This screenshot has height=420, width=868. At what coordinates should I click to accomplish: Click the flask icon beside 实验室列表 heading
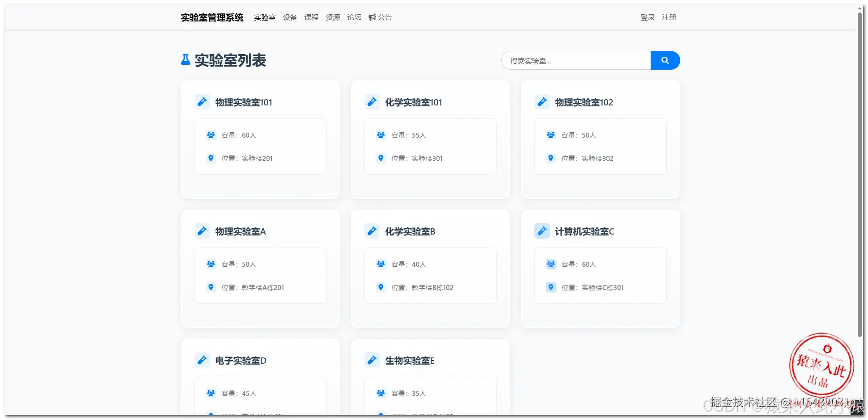(x=185, y=60)
